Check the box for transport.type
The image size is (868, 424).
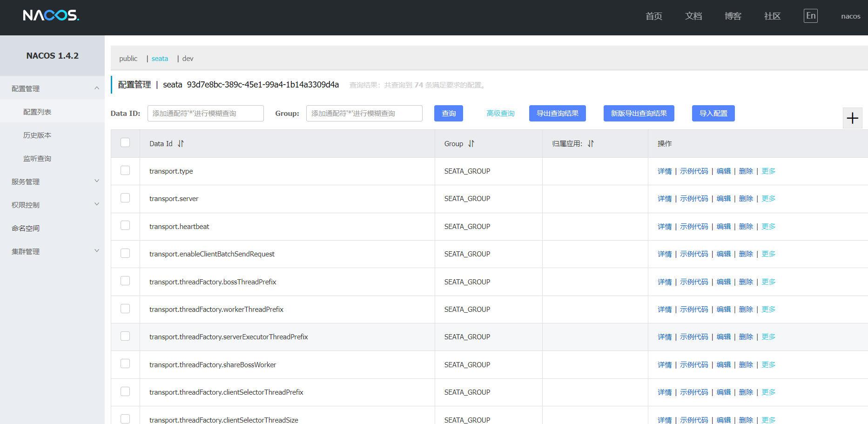click(125, 170)
